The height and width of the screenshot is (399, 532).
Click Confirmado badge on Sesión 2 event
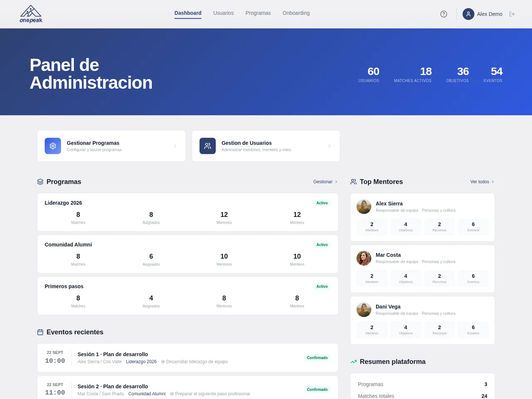(x=317, y=389)
